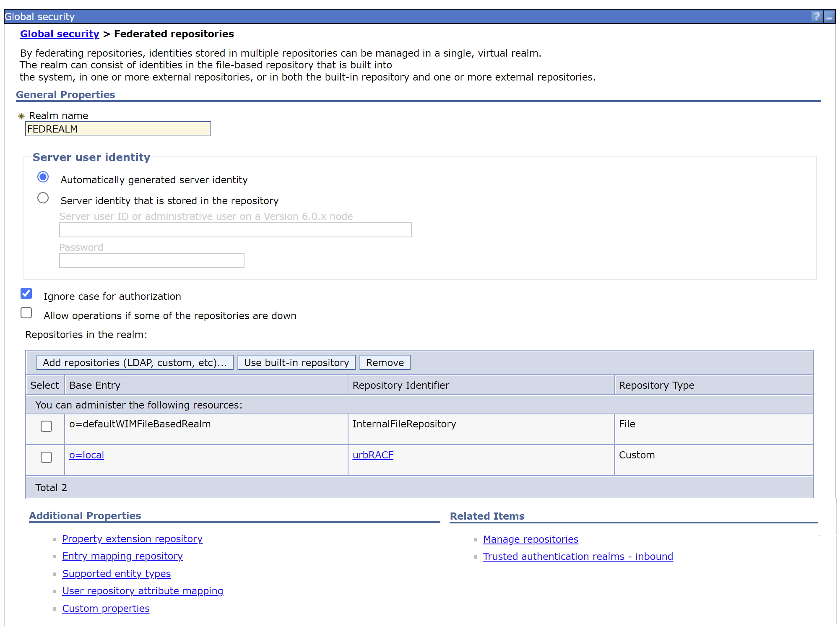The image size is (840, 627).
Task: Check the o=defaultWIMFileBasedRealm repository row
Action: point(46,426)
